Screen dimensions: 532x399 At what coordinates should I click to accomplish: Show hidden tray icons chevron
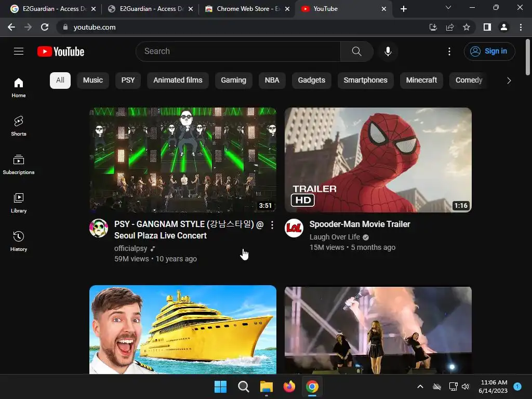tap(420, 387)
